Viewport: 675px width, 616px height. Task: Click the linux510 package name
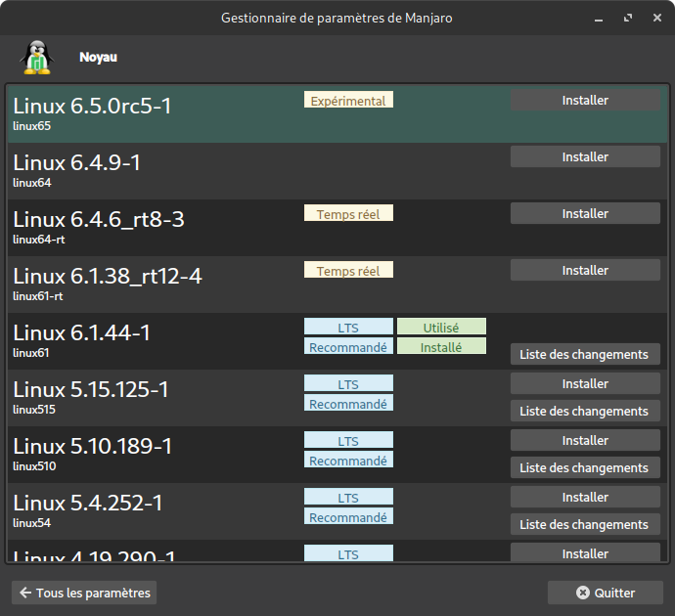click(34, 466)
